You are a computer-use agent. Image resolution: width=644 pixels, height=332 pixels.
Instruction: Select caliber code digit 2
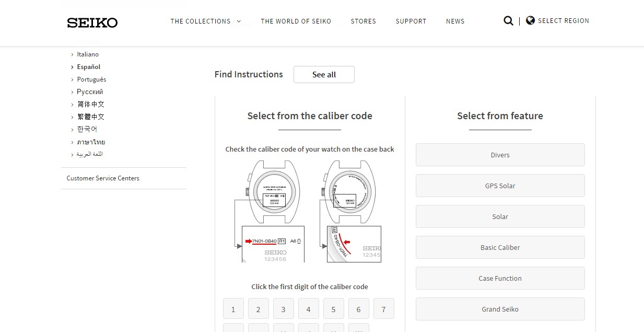258,309
